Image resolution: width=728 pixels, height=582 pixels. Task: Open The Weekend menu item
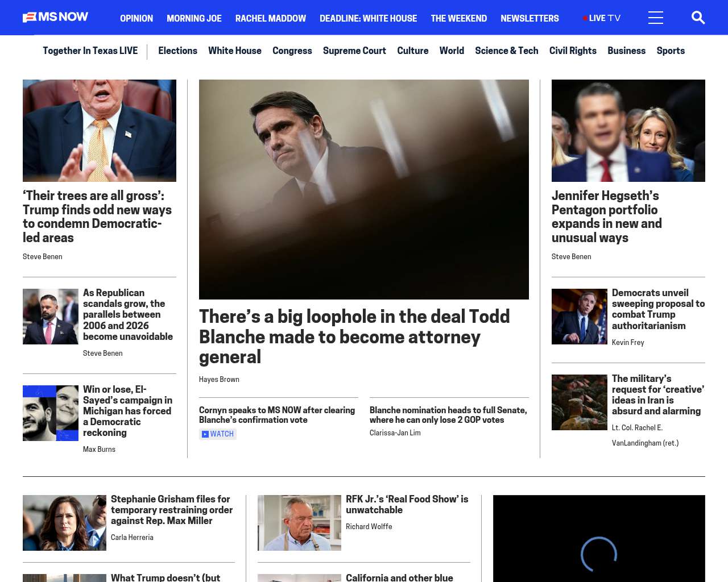(x=458, y=18)
